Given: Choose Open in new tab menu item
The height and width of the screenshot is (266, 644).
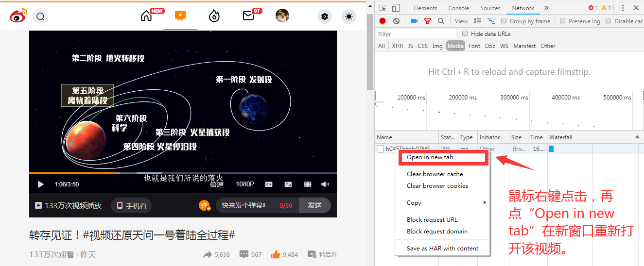Looking at the screenshot, I should tap(443, 157).
